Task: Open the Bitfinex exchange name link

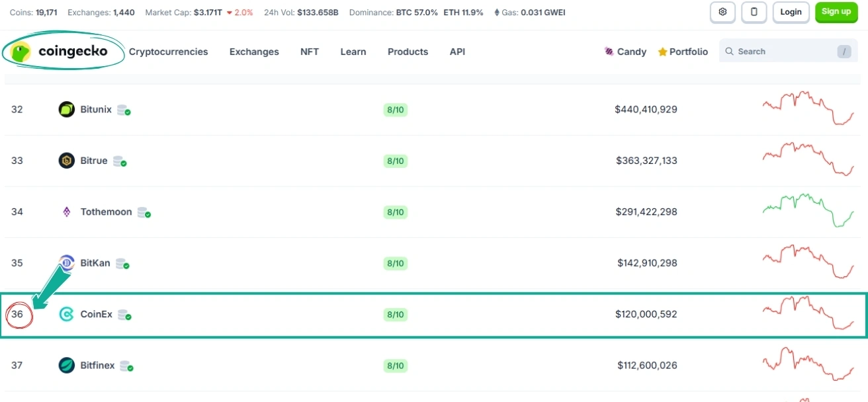Action: 97,365
